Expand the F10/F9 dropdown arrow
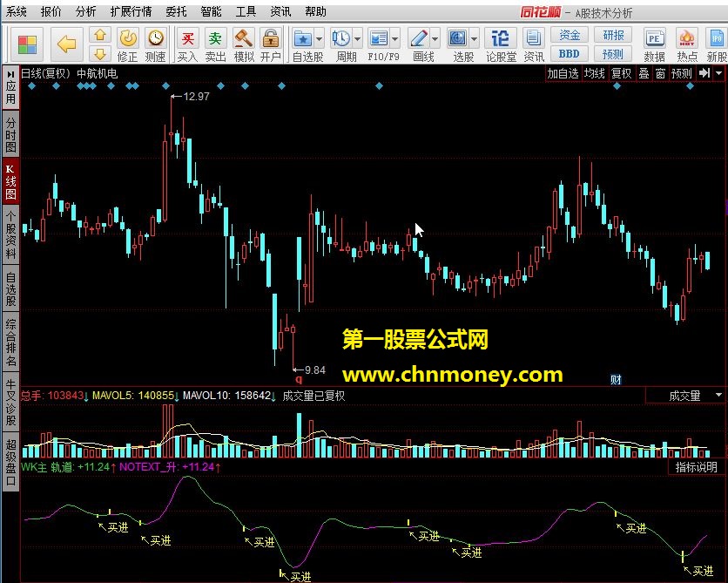The image size is (728, 583). click(395, 39)
